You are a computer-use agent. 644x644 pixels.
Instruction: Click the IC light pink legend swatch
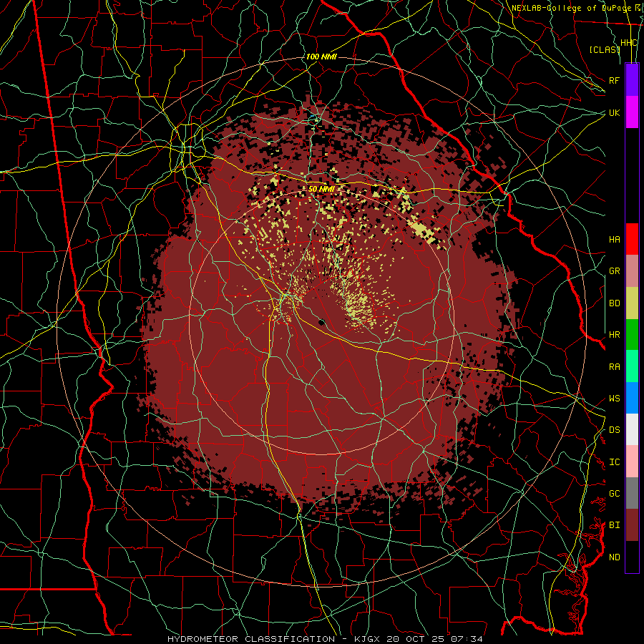[x=632, y=462]
